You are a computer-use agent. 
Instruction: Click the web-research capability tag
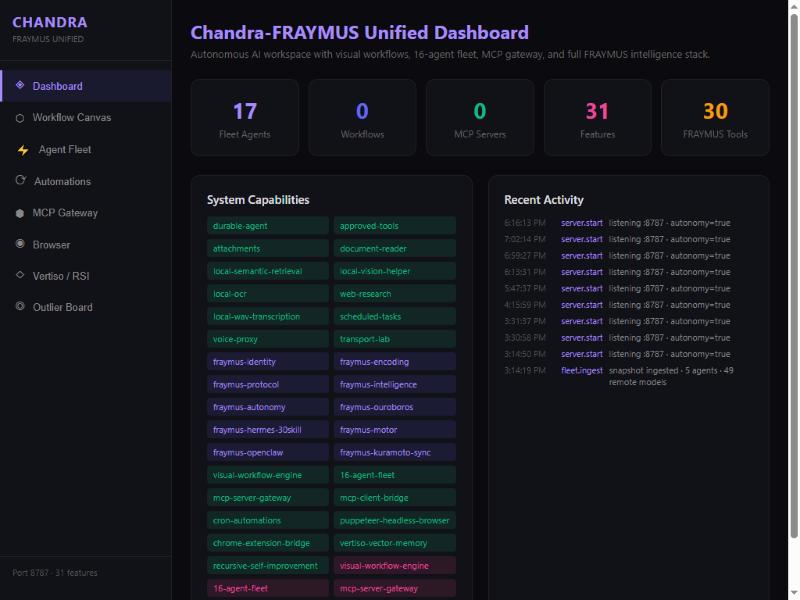click(x=394, y=294)
